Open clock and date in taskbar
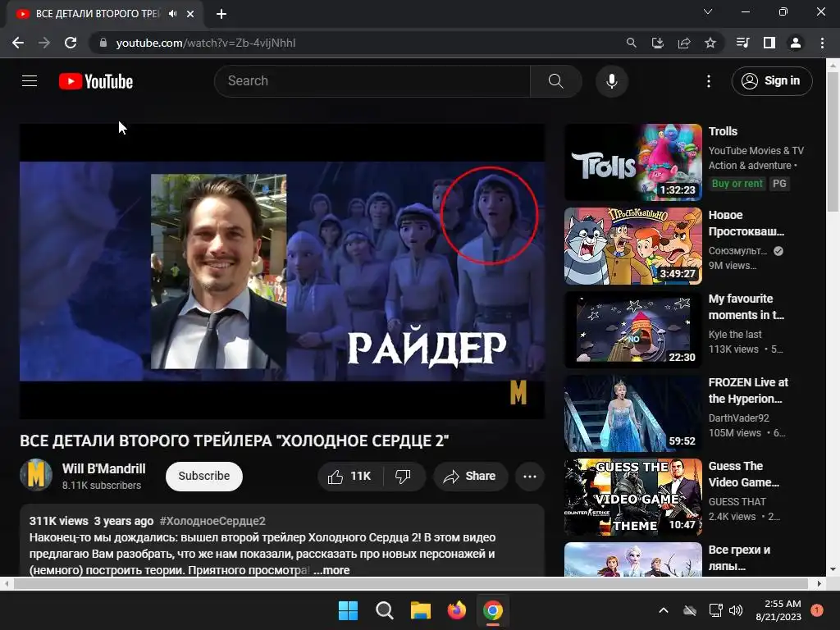Image resolution: width=840 pixels, height=630 pixels. tap(778, 610)
